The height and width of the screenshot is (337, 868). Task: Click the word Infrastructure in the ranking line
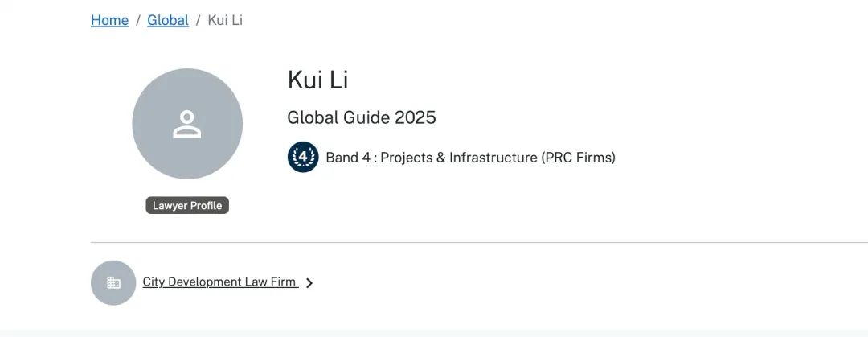coord(493,158)
